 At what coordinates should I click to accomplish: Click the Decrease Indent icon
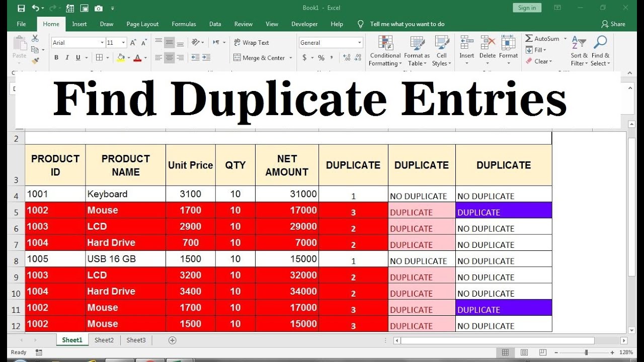click(195, 58)
